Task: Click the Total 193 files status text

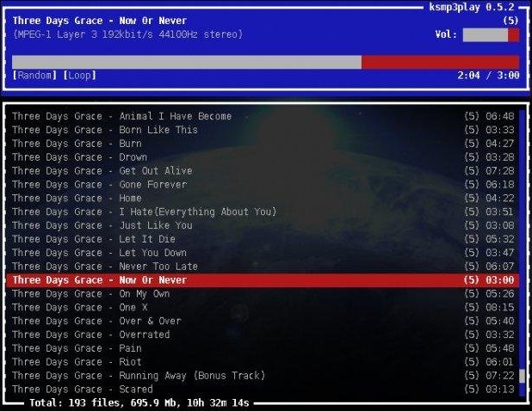Action: click(139, 403)
